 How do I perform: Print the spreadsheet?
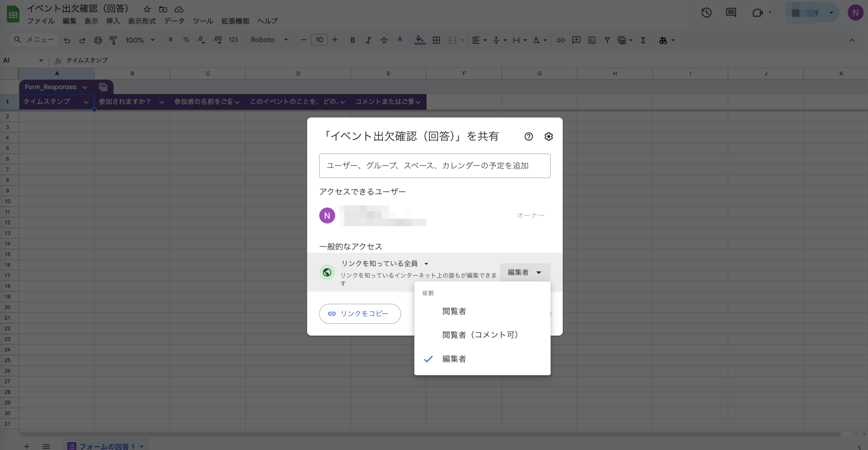click(98, 40)
